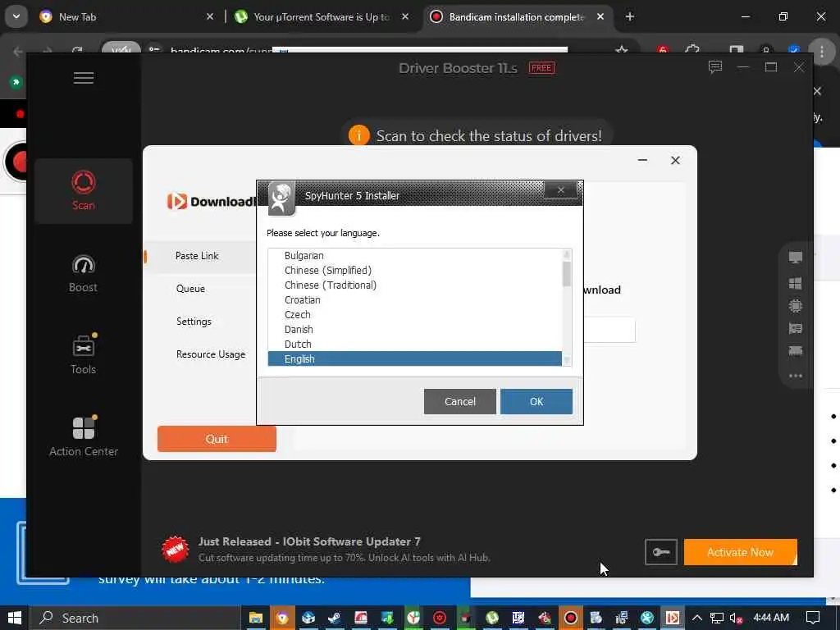
Task: Open the notification center icon
Action: click(813, 618)
